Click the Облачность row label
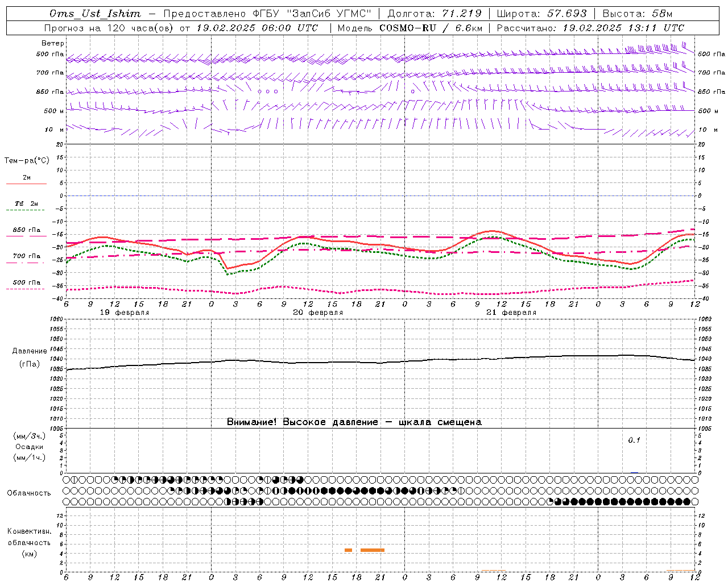This screenshot has width=728, height=582. (x=29, y=493)
